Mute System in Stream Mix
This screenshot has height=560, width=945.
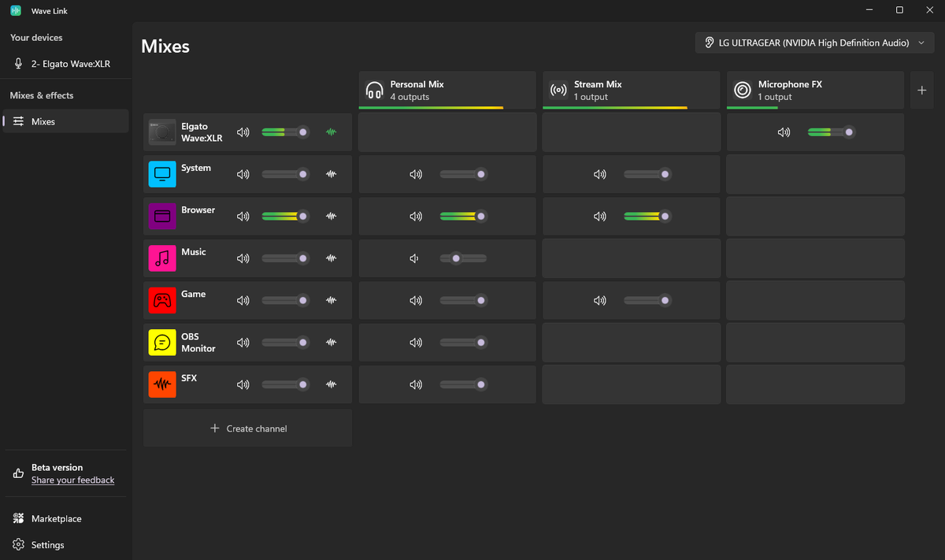[599, 174]
